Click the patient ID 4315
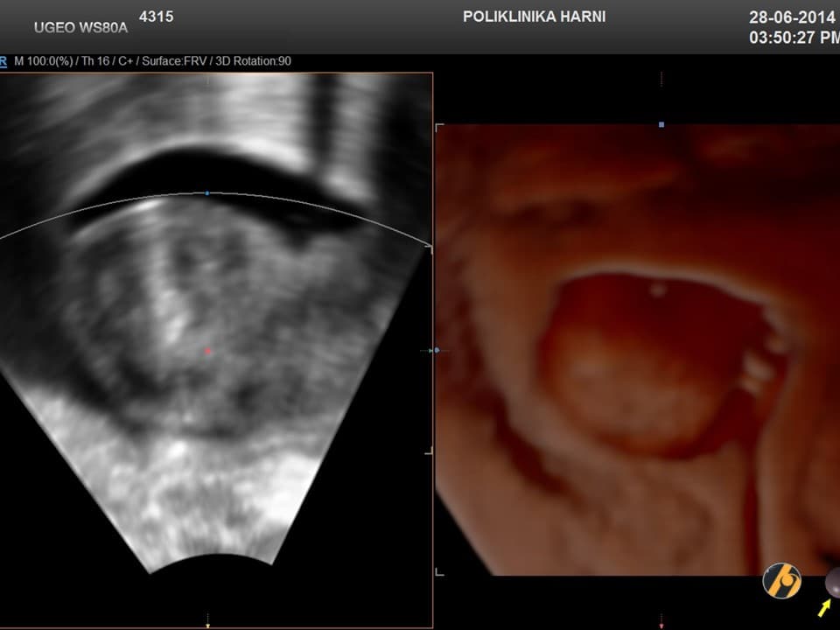This screenshot has width=840, height=630. (157, 17)
